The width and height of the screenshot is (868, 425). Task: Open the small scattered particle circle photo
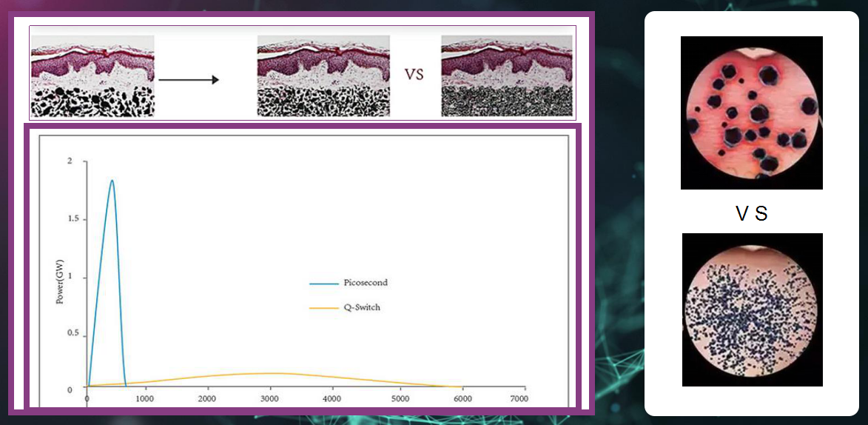tap(752, 309)
